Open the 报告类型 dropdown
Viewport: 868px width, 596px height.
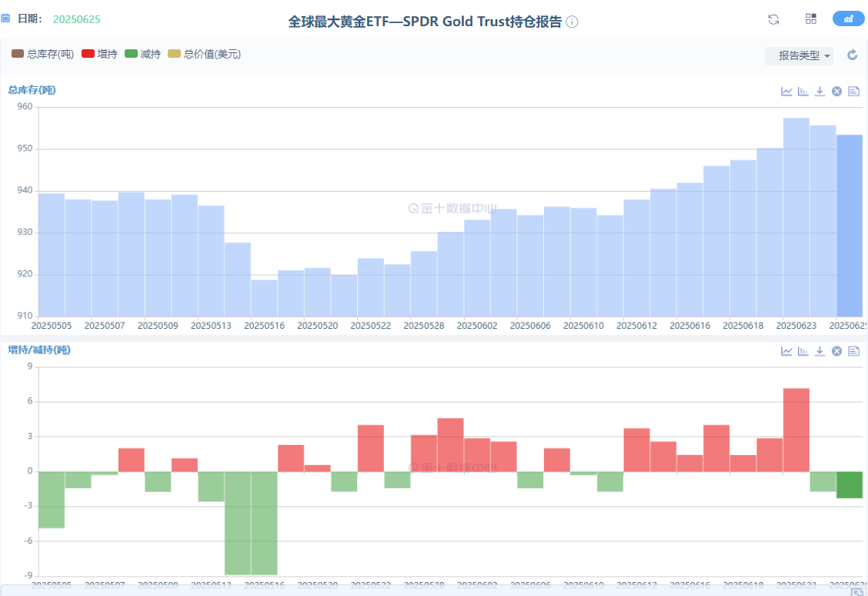point(800,55)
